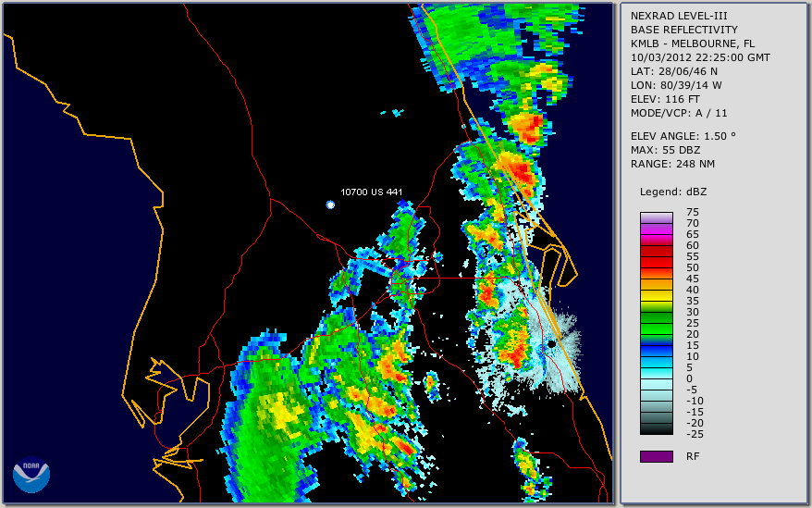
Task: Click the "ELEV ANGLE: 1.50 °" text
Action: coord(683,136)
